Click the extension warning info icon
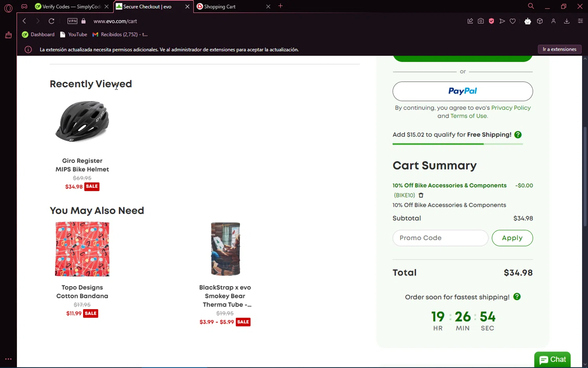 [x=28, y=49]
